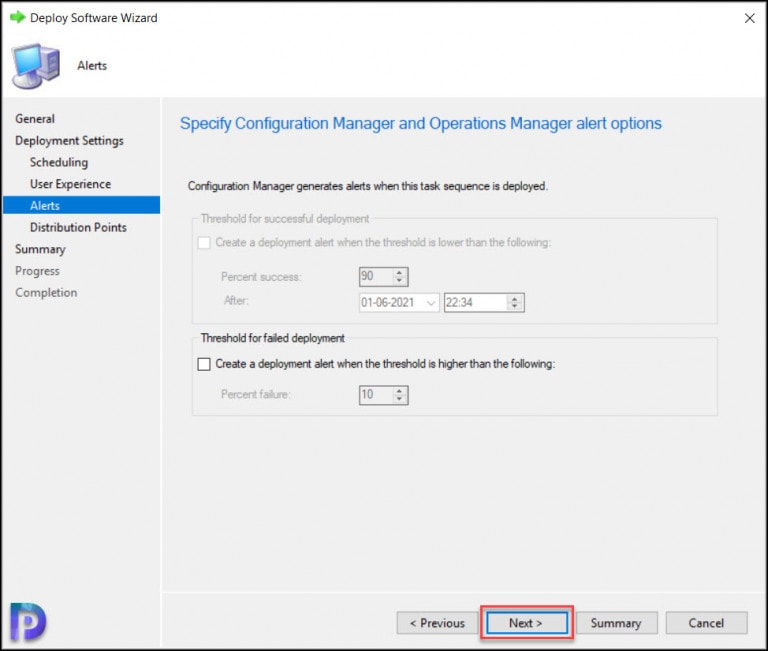Enable the failed deployment threshold alert checkbox
This screenshot has width=768, height=651.
click(204, 364)
